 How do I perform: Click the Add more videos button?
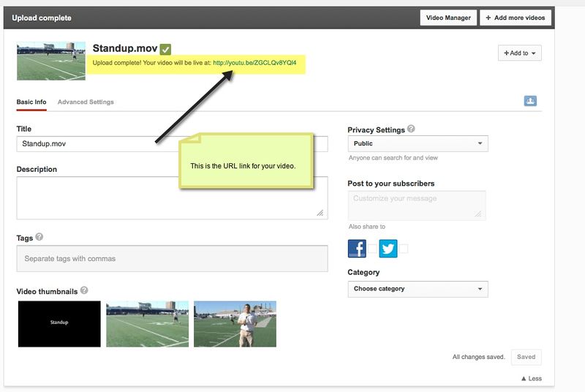tap(516, 18)
